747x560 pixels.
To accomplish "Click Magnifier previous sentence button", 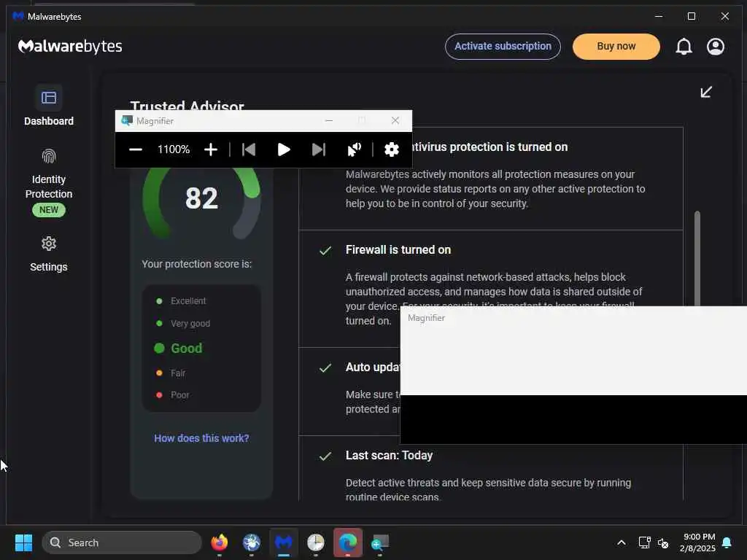I will (x=249, y=149).
